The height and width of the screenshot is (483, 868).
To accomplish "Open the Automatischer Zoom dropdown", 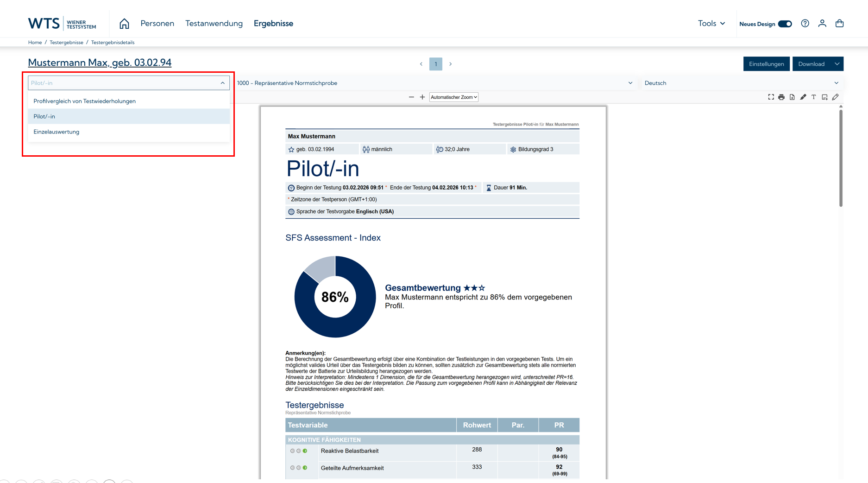I will tap(453, 97).
